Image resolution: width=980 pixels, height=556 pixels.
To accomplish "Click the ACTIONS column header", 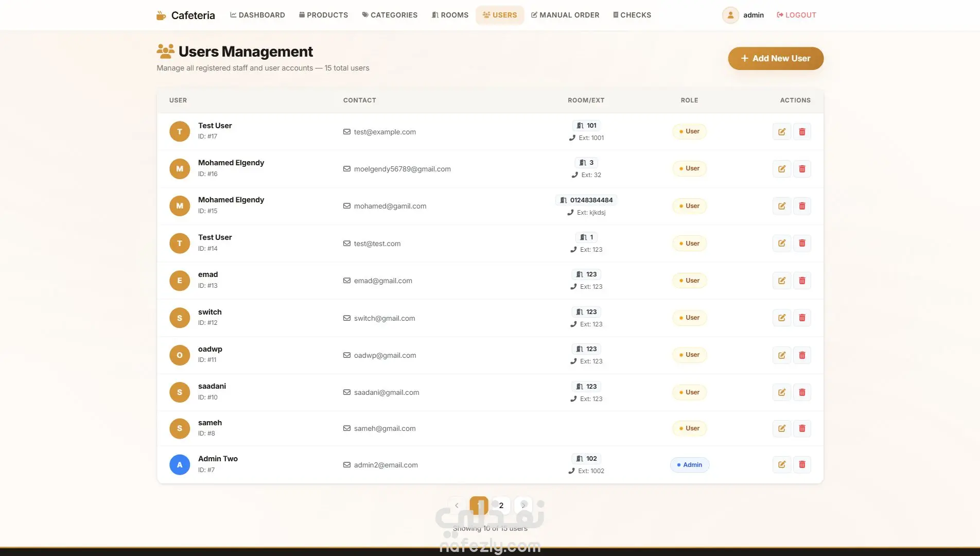I will [795, 100].
